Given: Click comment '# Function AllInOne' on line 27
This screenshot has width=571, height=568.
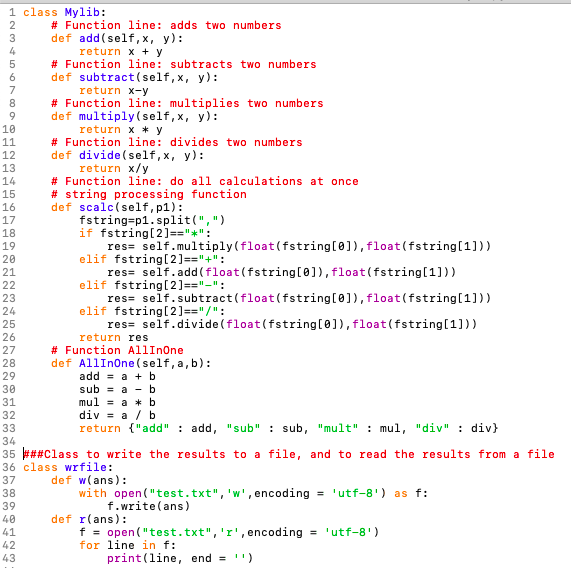Looking at the screenshot, I should click(x=117, y=350).
